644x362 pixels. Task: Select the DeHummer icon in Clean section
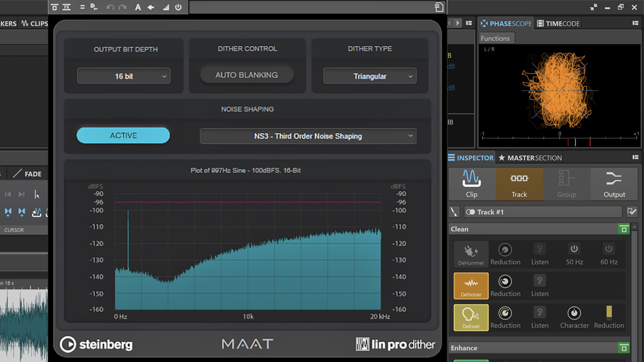pos(471,254)
